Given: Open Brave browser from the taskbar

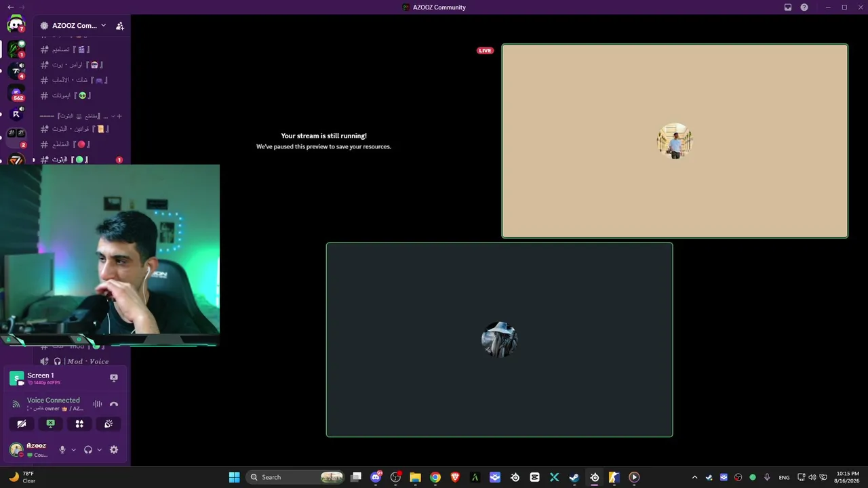Looking at the screenshot, I should coord(455,477).
